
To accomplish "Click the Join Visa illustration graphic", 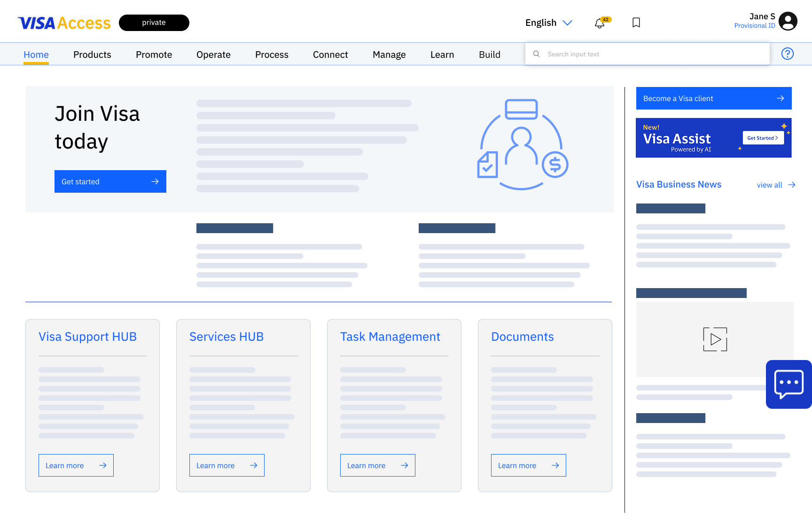I will [x=523, y=144].
